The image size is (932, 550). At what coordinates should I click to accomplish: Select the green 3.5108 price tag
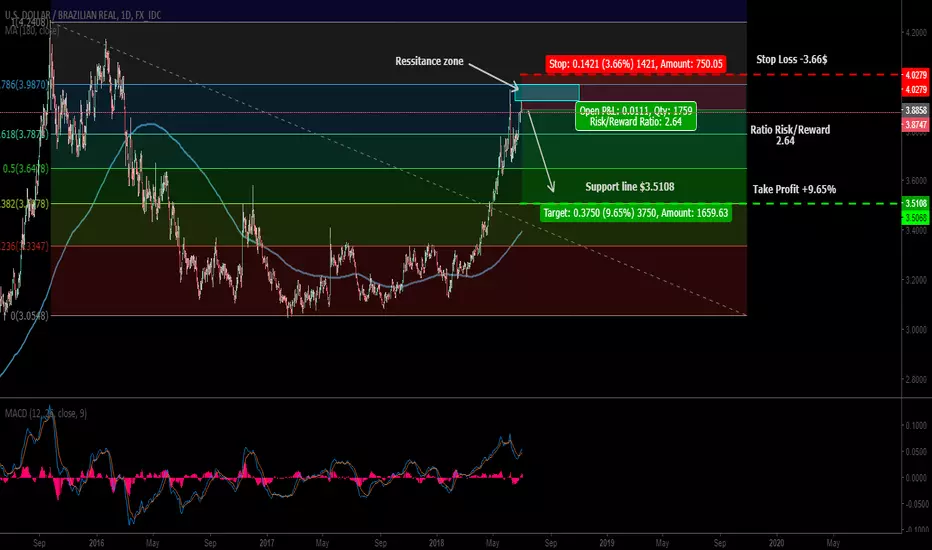[x=915, y=203]
